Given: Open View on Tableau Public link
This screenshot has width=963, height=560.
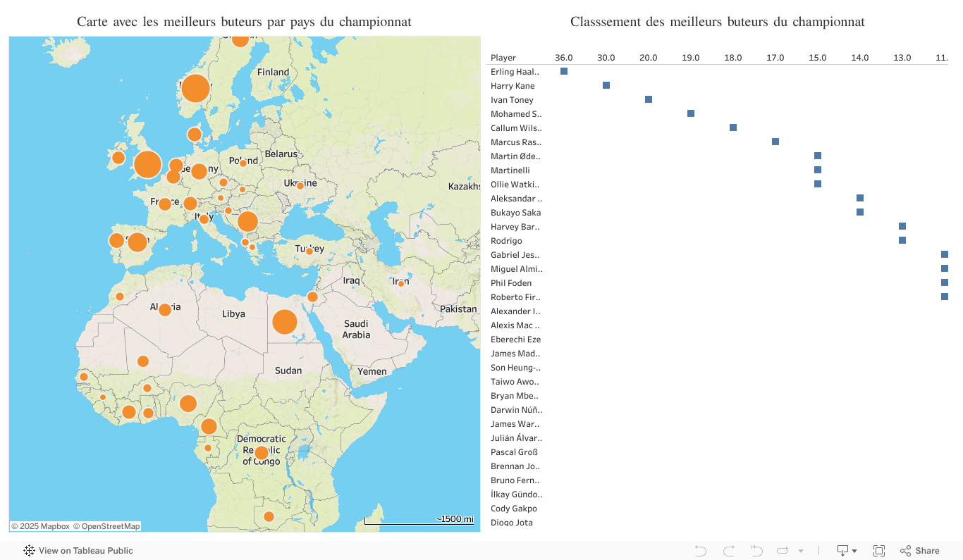Looking at the screenshot, I should 85,551.
